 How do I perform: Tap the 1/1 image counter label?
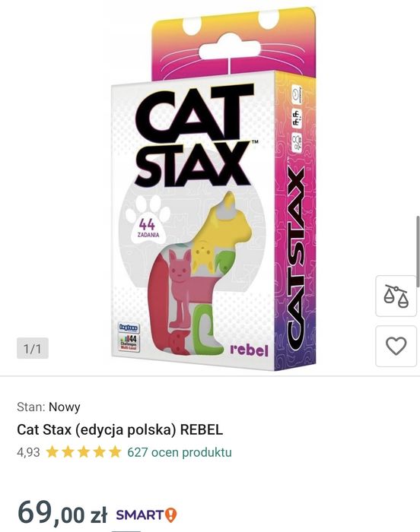[x=33, y=348]
